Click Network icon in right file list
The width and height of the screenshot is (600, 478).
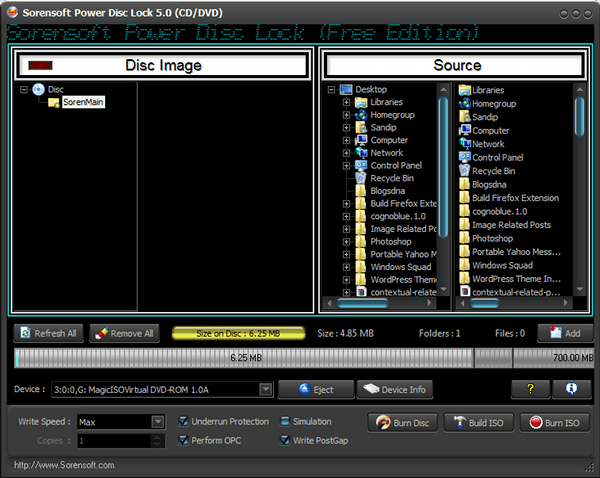465,144
